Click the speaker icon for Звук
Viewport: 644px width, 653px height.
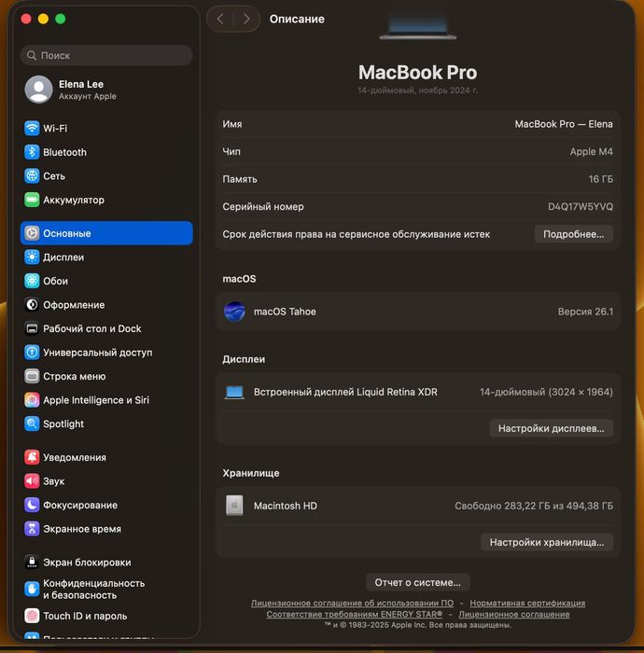coord(32,481)
